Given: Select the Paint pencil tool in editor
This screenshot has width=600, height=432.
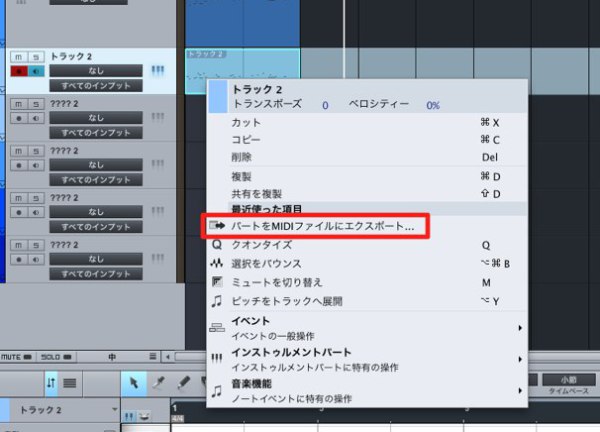Looking at the screenshot, I should (x=184, y=383).
